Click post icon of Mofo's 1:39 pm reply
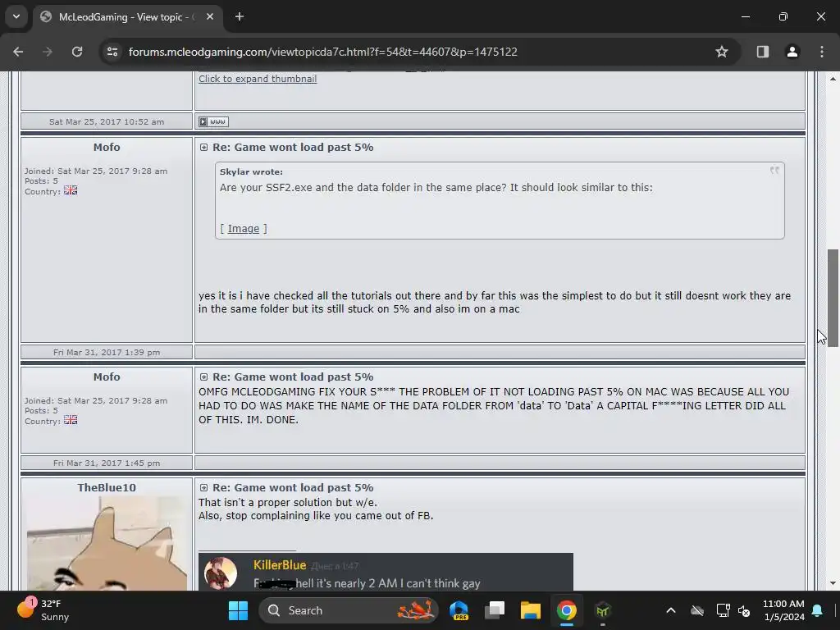 point(203,148)
